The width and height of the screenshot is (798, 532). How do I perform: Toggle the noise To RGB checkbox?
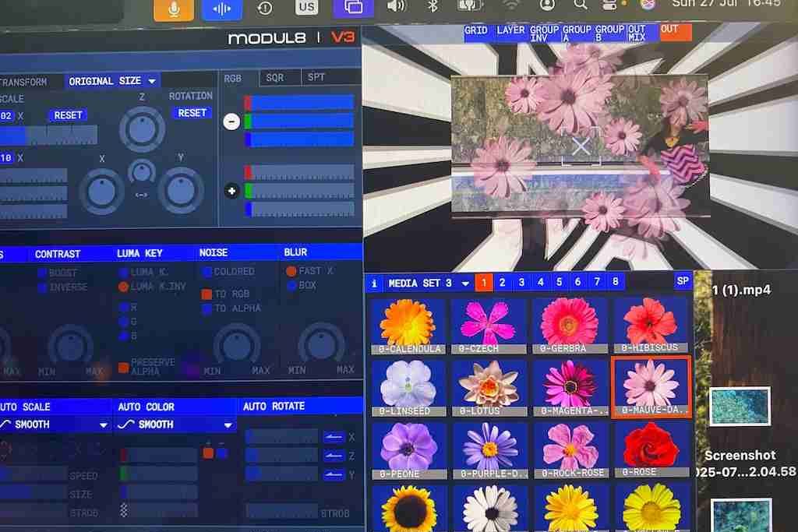pos(207,294)
